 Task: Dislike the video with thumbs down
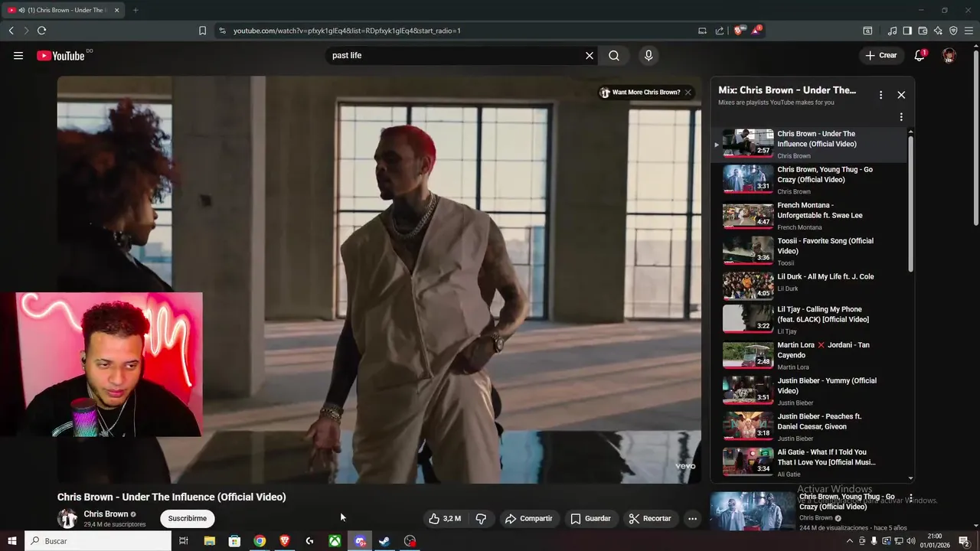point(481,518)
